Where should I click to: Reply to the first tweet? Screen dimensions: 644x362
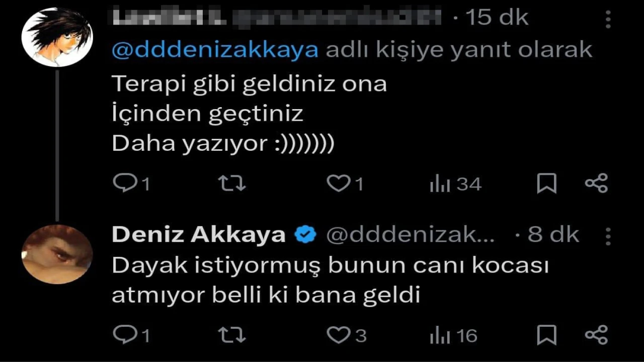(x=122, y=184)
